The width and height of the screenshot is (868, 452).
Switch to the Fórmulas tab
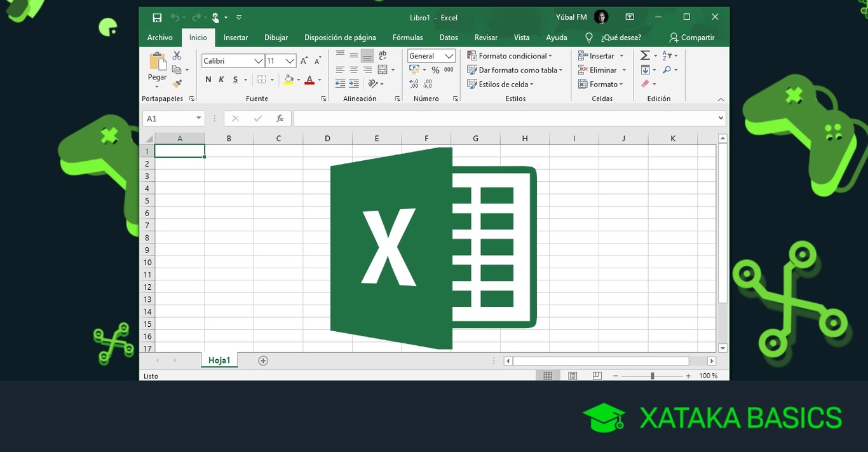click(408, 38)
